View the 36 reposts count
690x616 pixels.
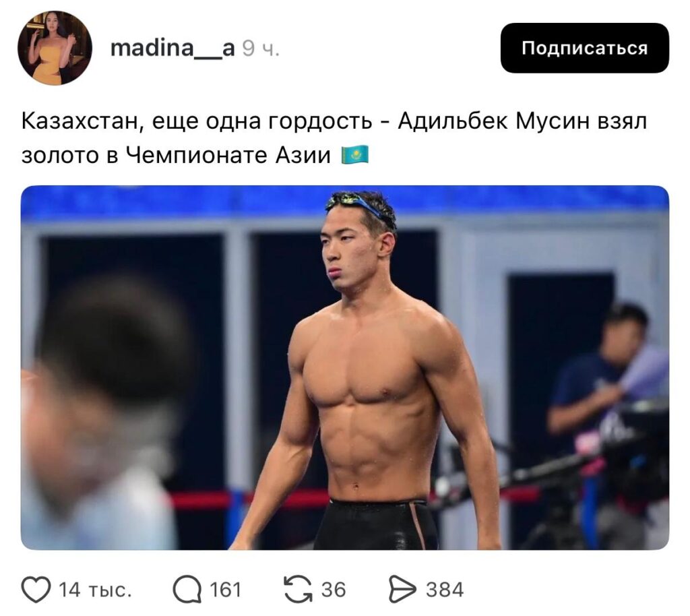(334, 590)
